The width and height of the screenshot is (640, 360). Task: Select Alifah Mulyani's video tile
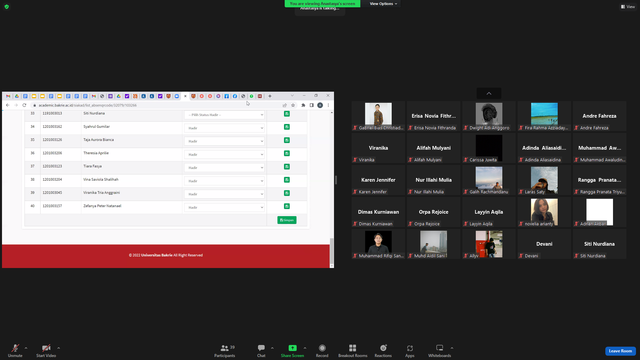coord(433,148)
